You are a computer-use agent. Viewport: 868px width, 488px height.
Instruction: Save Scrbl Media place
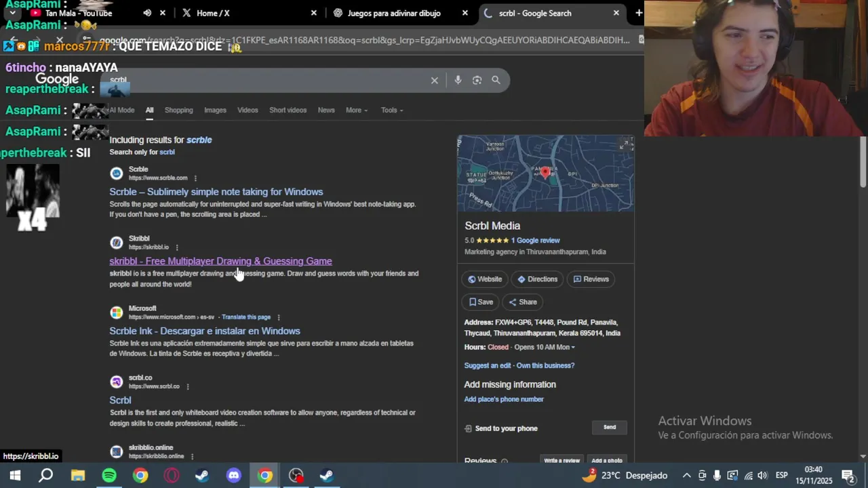(x=481, y=302)
